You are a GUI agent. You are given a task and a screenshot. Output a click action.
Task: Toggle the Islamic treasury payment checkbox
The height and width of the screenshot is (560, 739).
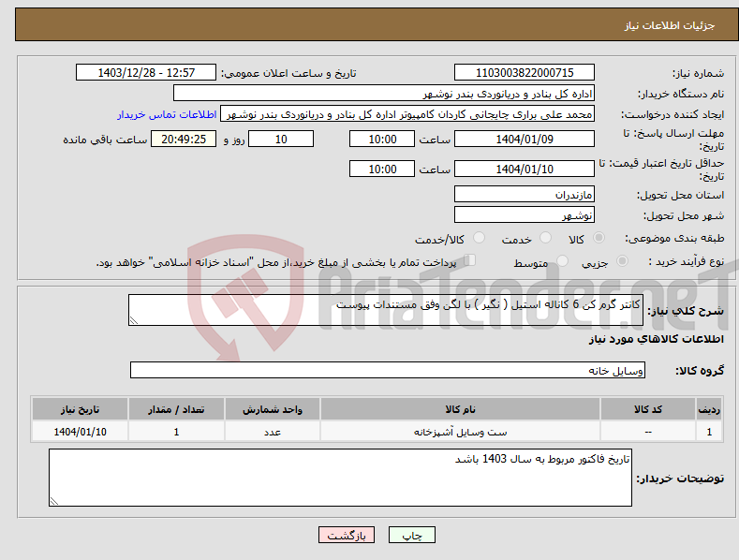(x=470, y=260)
